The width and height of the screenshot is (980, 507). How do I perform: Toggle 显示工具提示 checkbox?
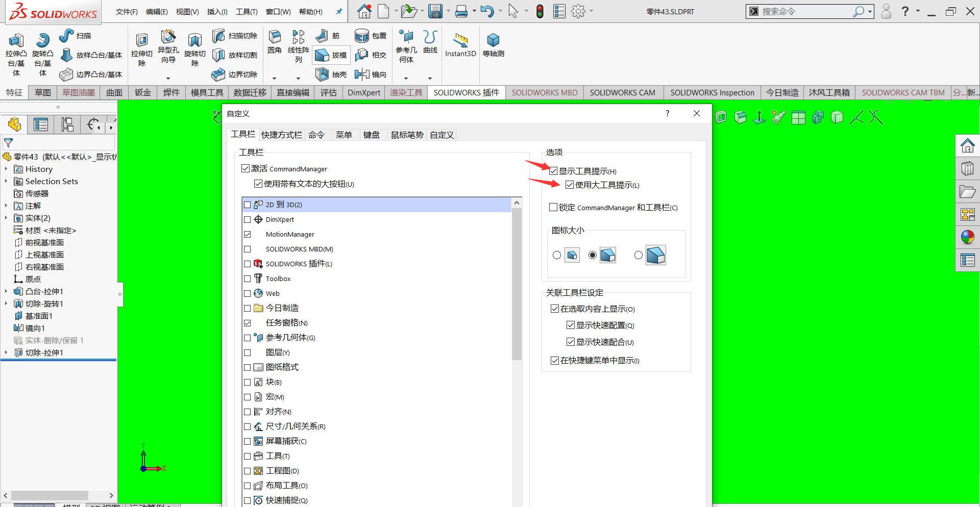tap(553, 171)
